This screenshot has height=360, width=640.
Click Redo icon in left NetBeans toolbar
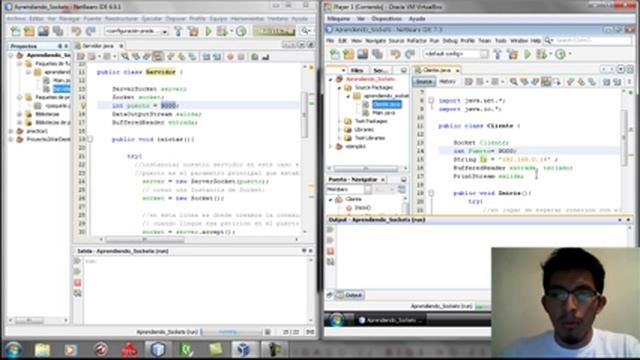coord(90,31)
